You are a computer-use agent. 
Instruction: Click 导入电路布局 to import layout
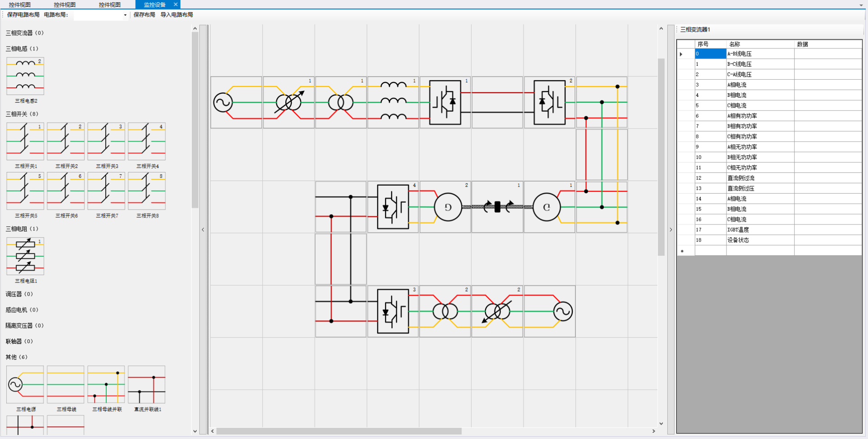177,15
